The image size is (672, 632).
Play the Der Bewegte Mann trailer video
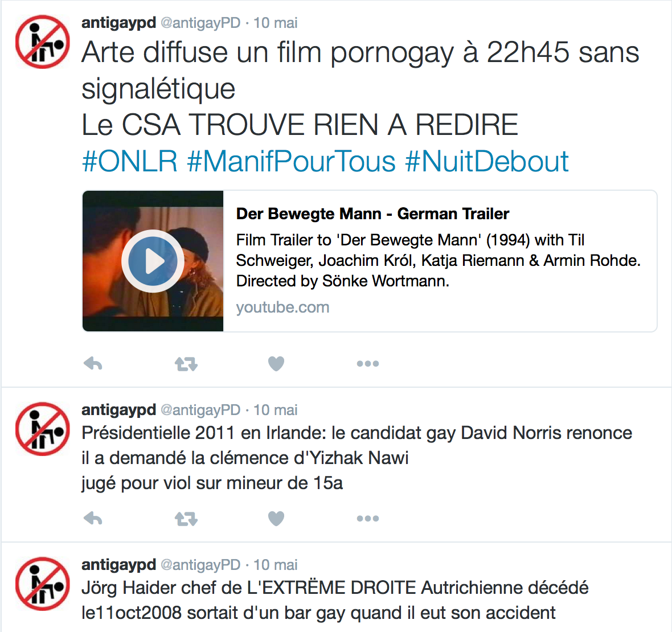click(153, 261)
